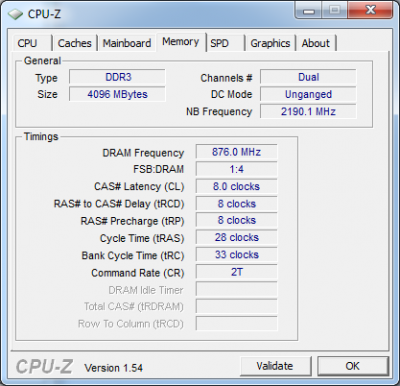This screenshot has height=386, width=400.
Task: Select the Memory tab
Action: tap(181, 42)
